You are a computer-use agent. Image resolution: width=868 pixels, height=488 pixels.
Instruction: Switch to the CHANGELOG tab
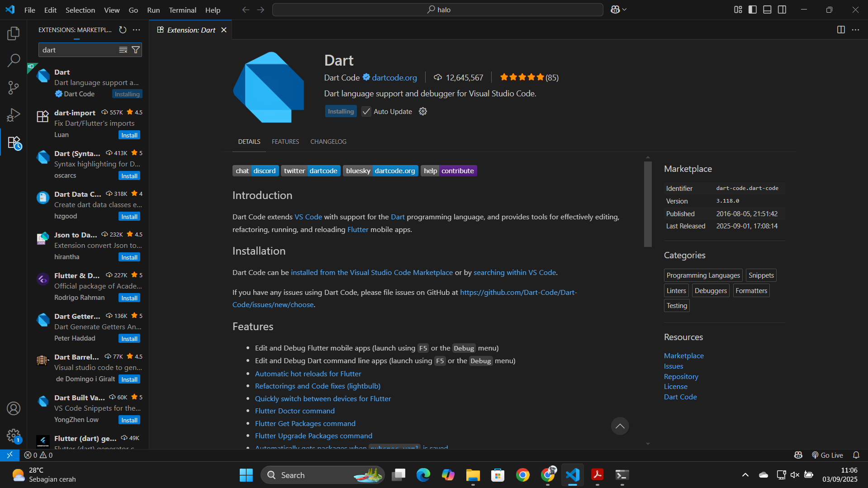(328, 142)
